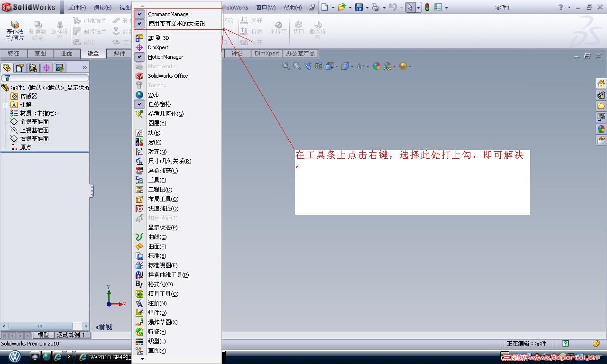Open SolidWorks Resources home icon in task pane
Screen dimensions: 607x364
(601, 84)
